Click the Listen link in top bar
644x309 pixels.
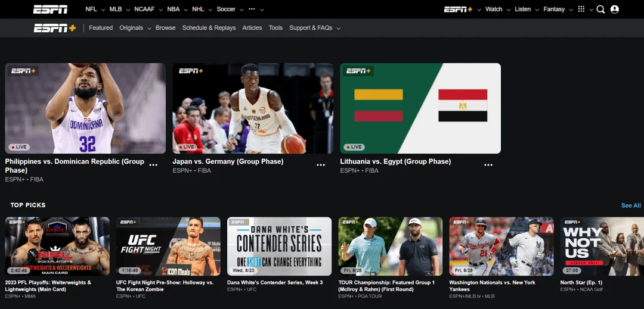pyautogui.click(x=523, y=9)
